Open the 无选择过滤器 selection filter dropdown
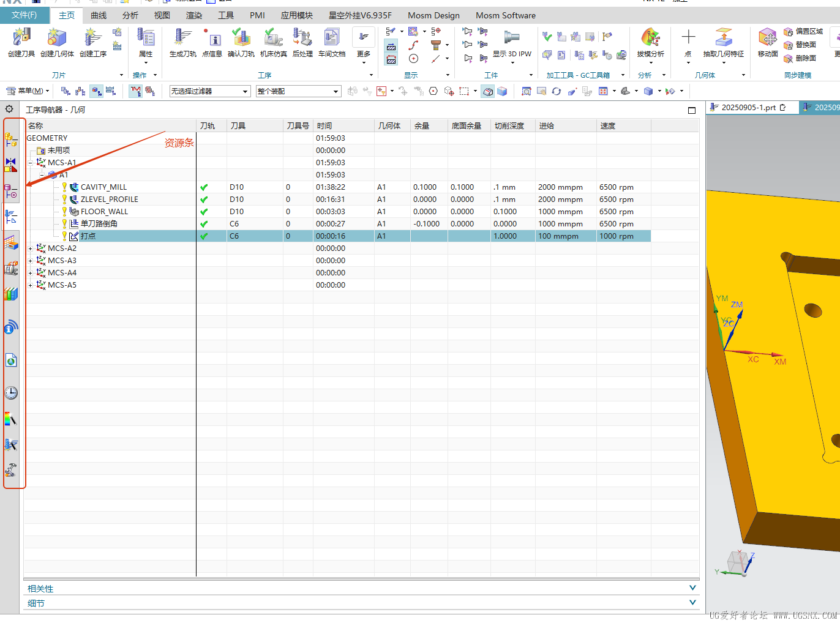This screenshot has height=623, width=840. tap(210, 91)
